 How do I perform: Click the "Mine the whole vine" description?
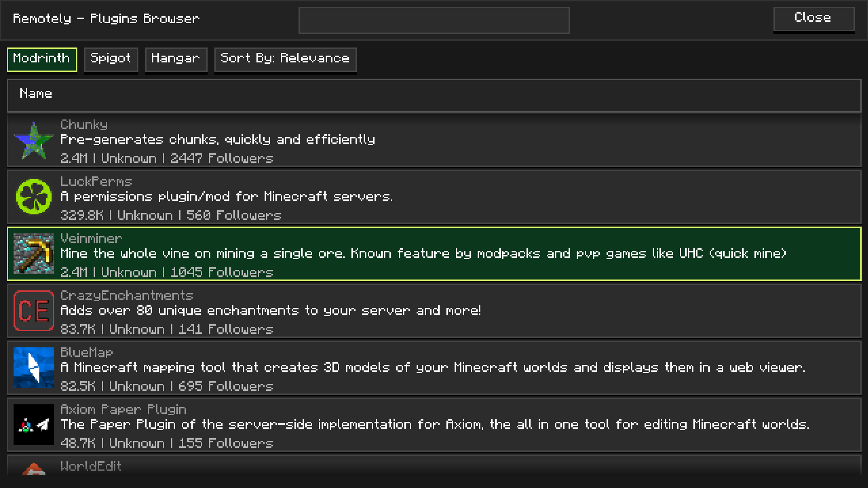tap(423, 253)
